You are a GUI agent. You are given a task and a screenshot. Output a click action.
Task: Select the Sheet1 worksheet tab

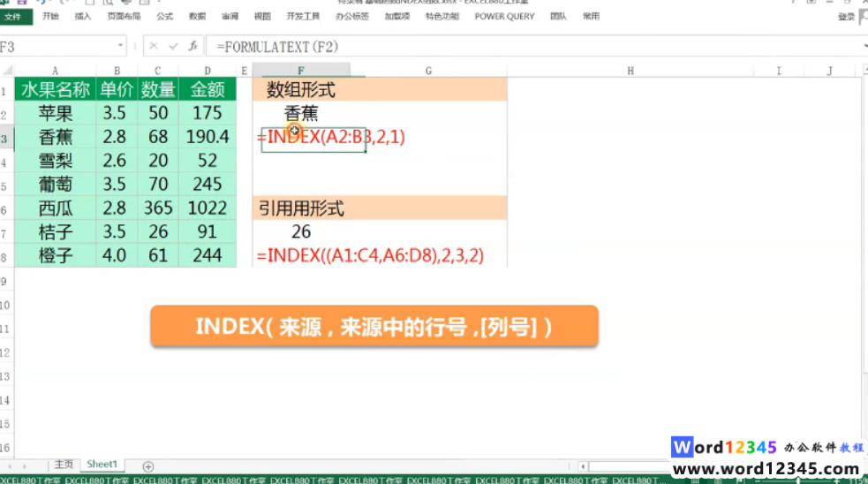pyautogui.click(x=102, y=465)
